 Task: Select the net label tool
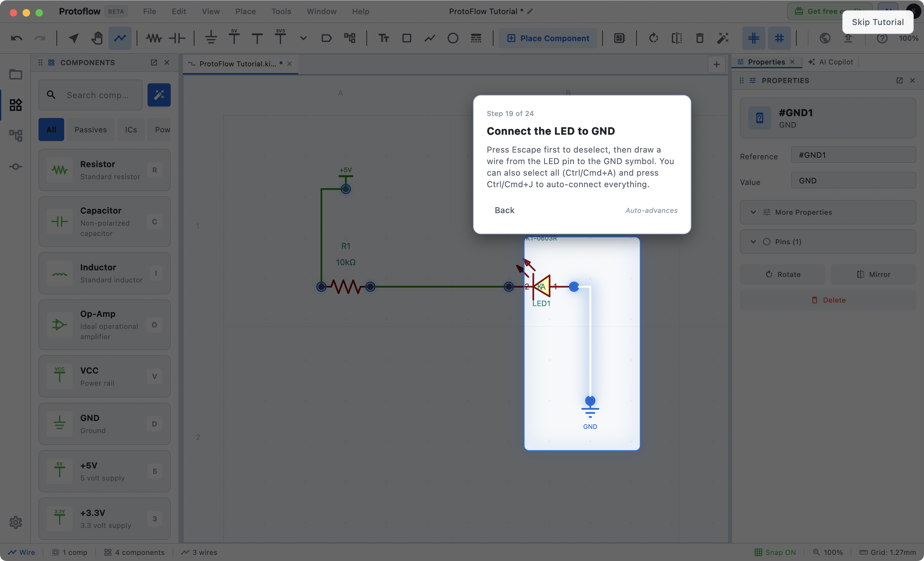(x=327, y=38)
